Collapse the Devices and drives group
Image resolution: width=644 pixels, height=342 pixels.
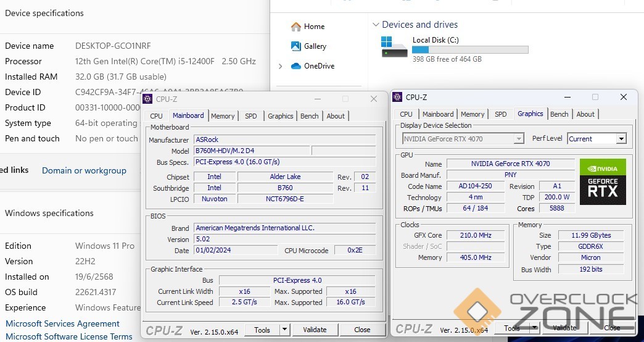pos(376,25)
